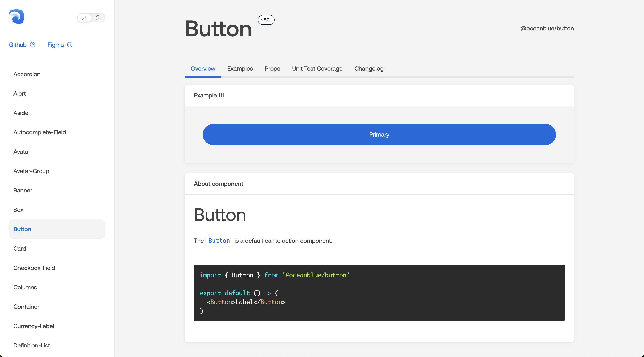Click the Primary button in Example UI

click(379, 135)
